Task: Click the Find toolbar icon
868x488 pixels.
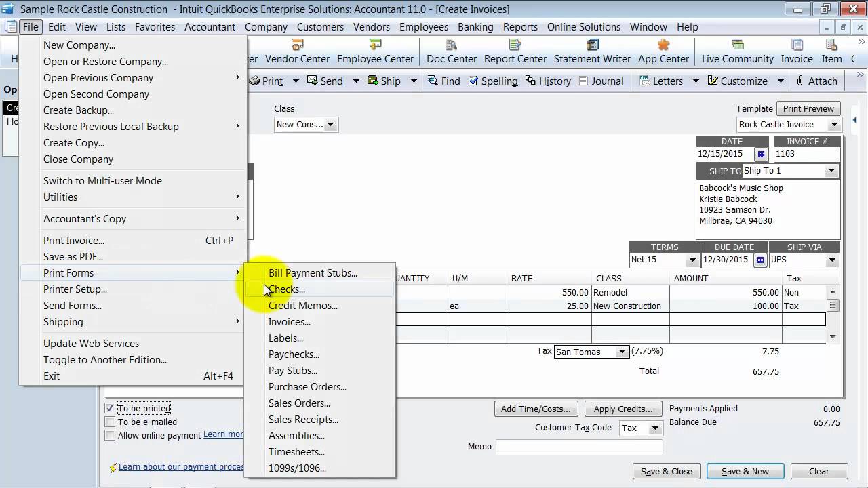Action: pyautogui.click(x=444, y=81)
